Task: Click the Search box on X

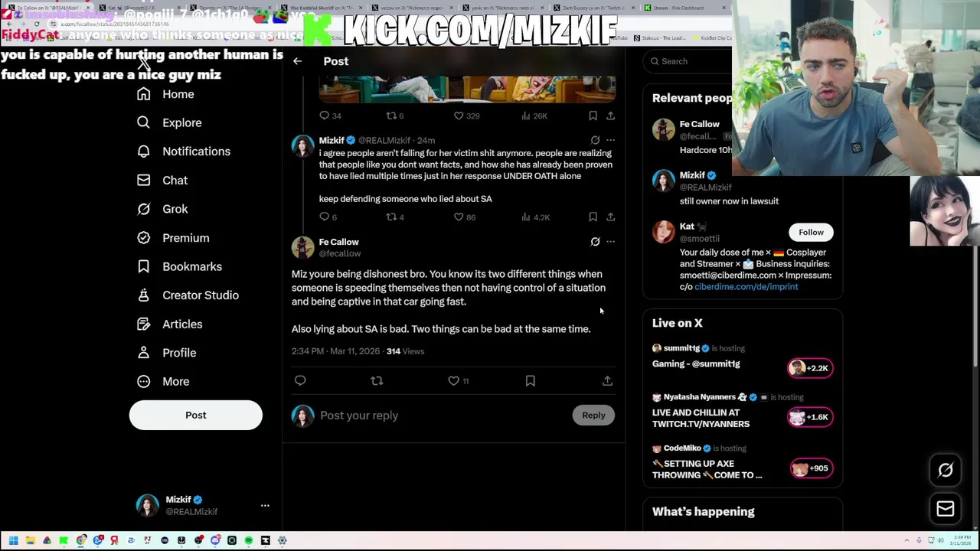Action: tap(688, 61)
